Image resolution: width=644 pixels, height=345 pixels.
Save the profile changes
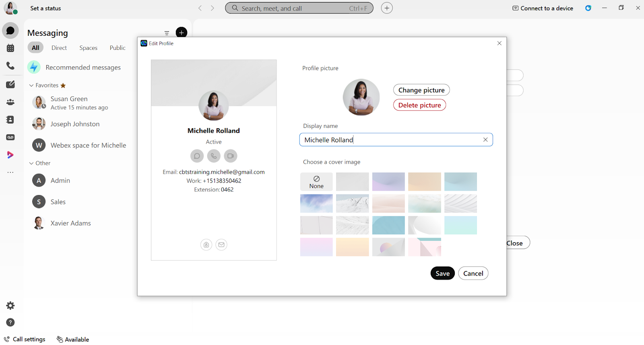click(x=442, y=273)
